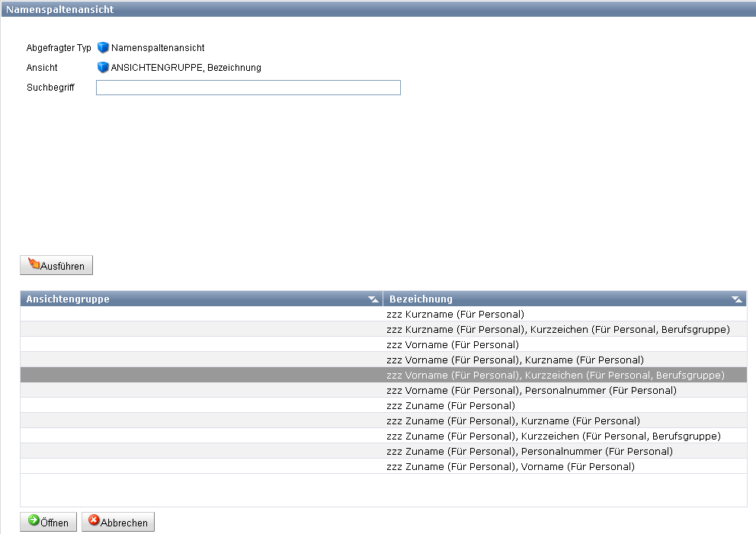Open Bezeichnung column sort dropdown
Viewport: 756px width, 534px height.
click(x=737, y=299)
